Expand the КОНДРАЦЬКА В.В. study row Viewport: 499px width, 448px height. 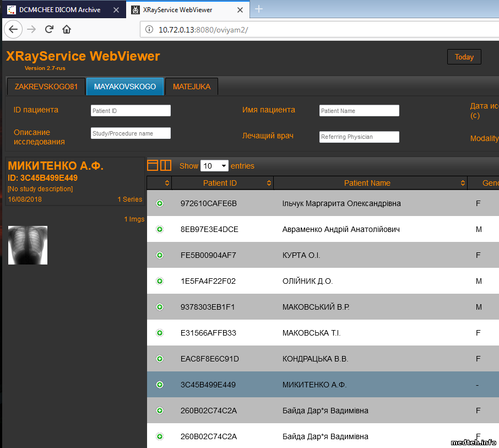(x=160, y=359)
